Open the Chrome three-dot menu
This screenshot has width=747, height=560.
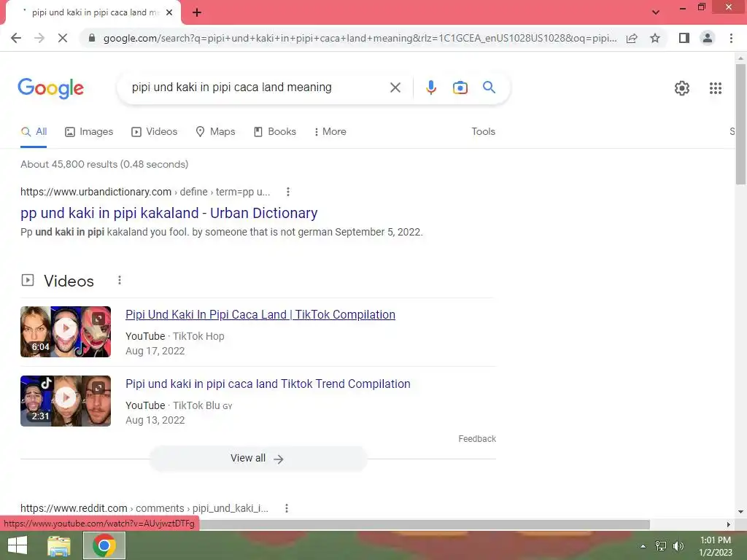731,38
